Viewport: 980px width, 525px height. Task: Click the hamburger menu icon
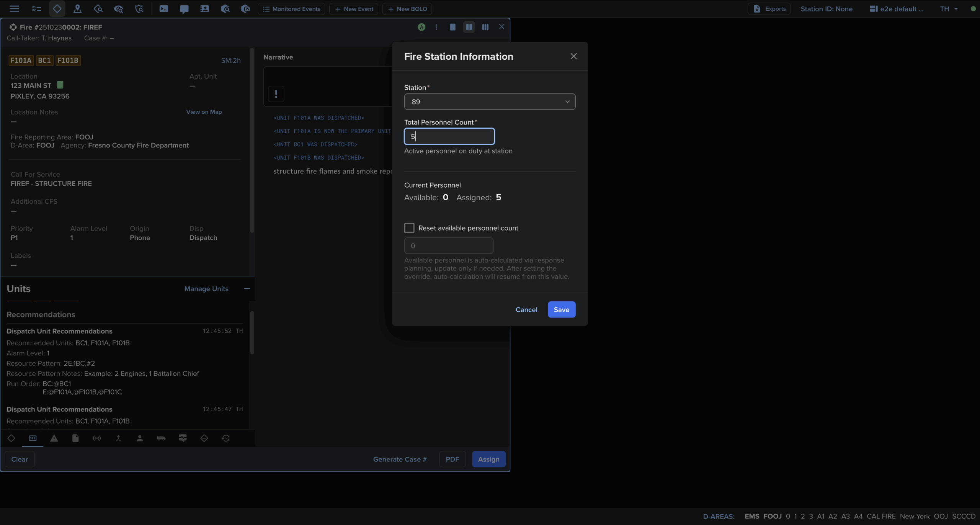[14, 9]
